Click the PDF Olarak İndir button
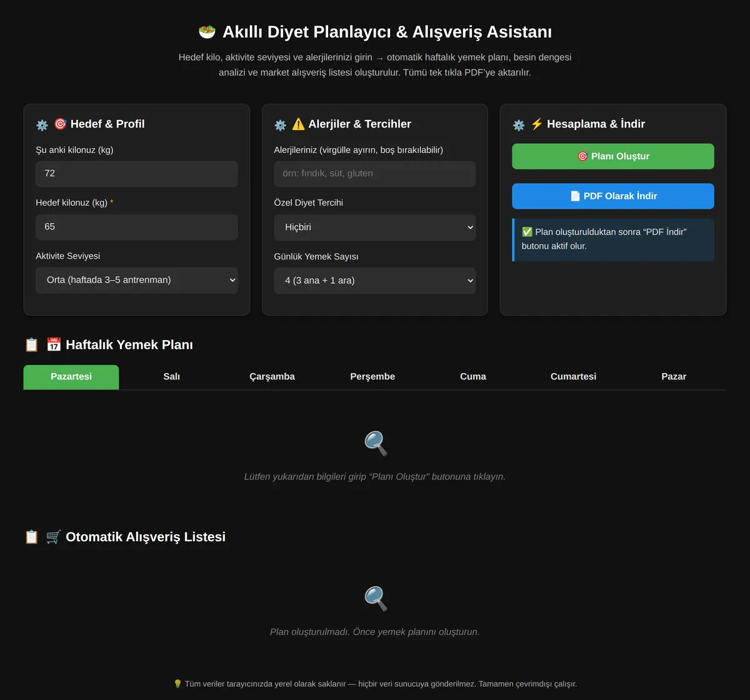The image size is (750, 700). [x=613, y=196]
